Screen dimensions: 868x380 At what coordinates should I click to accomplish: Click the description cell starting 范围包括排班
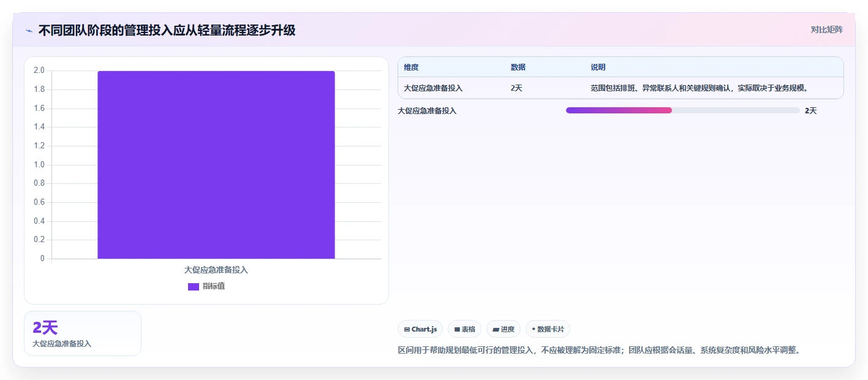tap(699, 88)
